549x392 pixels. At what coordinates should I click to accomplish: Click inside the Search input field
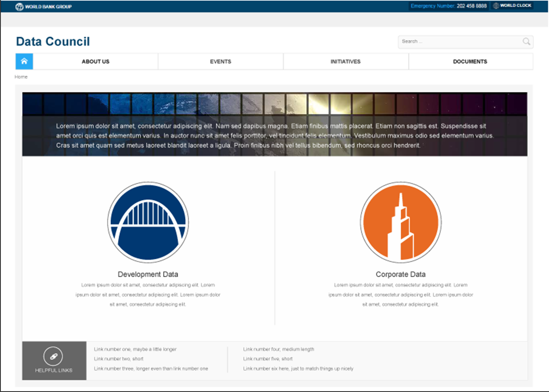tap(459, 42)
